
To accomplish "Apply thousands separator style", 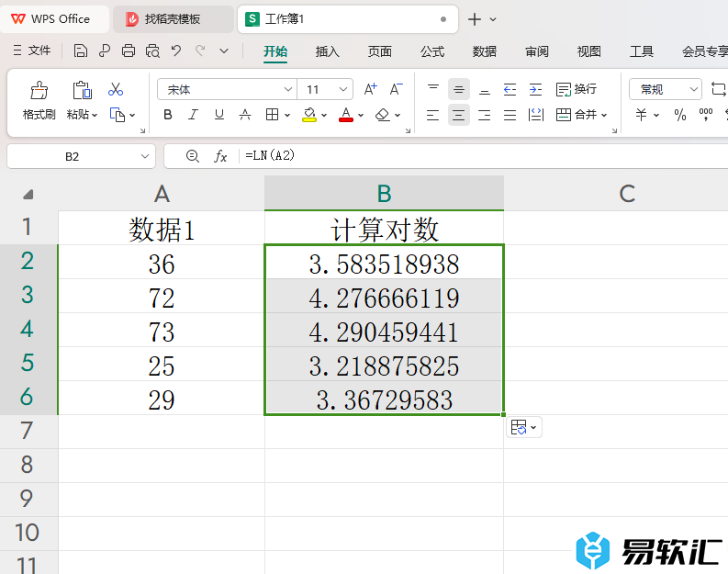I will [x=706, y=115].
